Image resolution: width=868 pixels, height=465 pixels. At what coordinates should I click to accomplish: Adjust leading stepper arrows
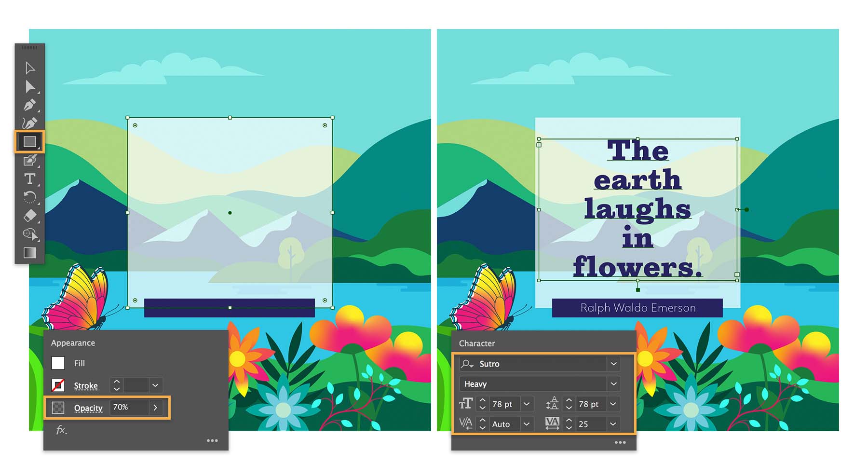pos(569,404)
